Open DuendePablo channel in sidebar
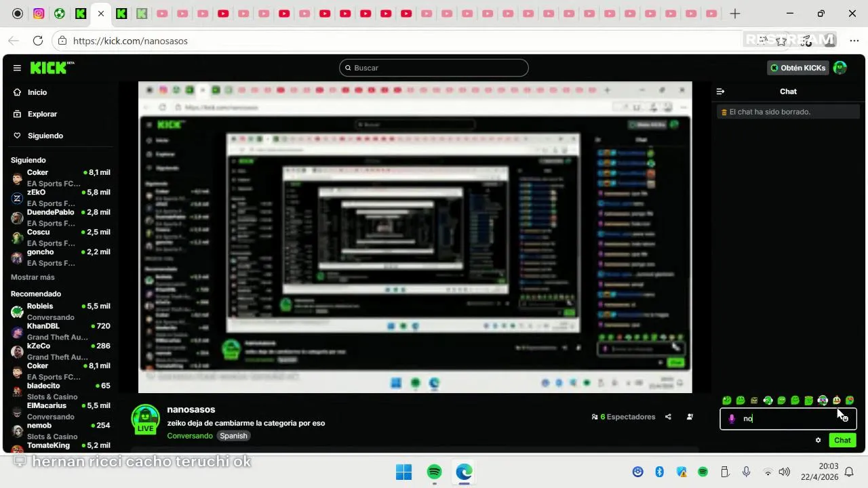Viewport: 868px width, 488px height. click(x=60, y=218)
